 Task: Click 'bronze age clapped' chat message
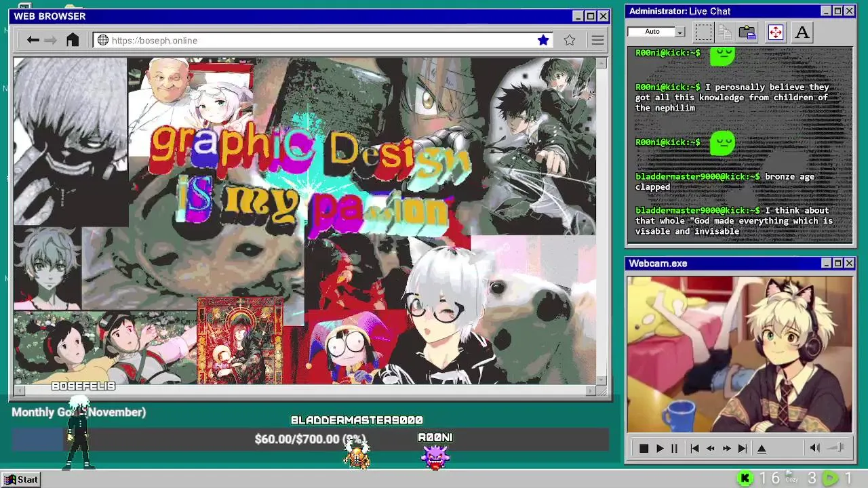coord(725,182)
